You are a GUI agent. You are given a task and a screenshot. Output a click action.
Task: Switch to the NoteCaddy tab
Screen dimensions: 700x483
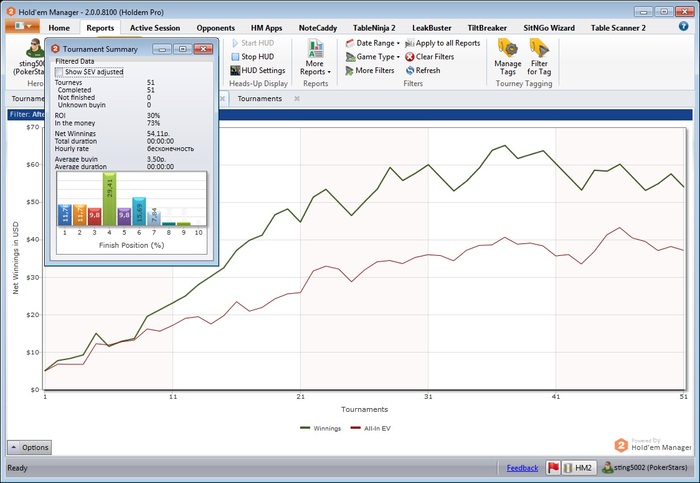(318, 28)
